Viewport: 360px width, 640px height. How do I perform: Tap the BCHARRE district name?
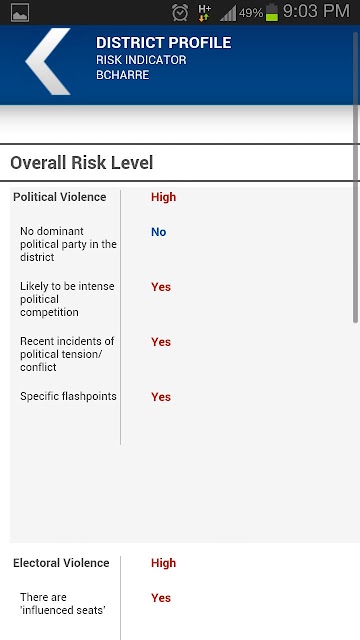[x=122, y=75]
